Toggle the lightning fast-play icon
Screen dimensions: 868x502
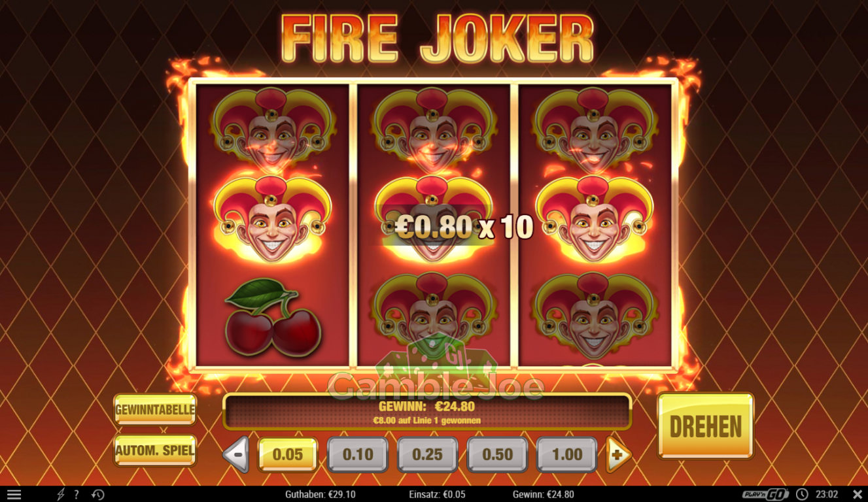(x=61, y=495)
